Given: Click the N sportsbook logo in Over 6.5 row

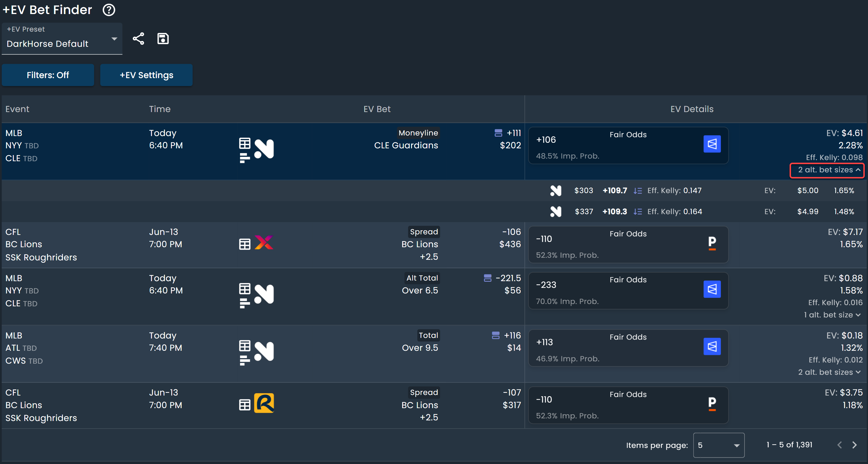Looking at the screenshot, I should 264,294.
